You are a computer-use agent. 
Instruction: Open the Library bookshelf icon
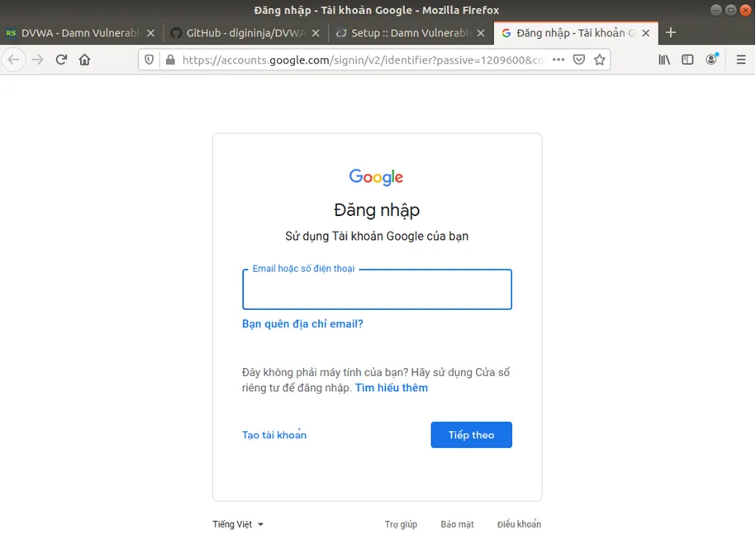pos(664,60)
